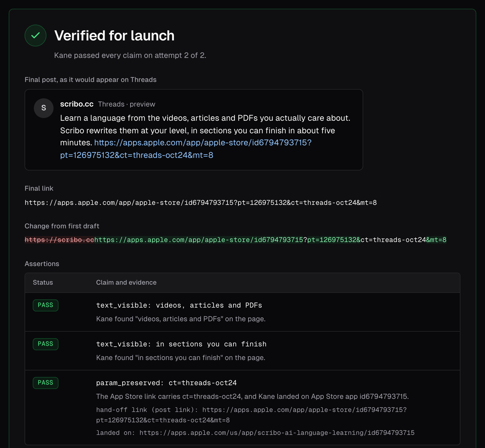Click the 'landed on:' App Store URL line
This screenshot has width=485, height=448.
(x=255, y=433)
